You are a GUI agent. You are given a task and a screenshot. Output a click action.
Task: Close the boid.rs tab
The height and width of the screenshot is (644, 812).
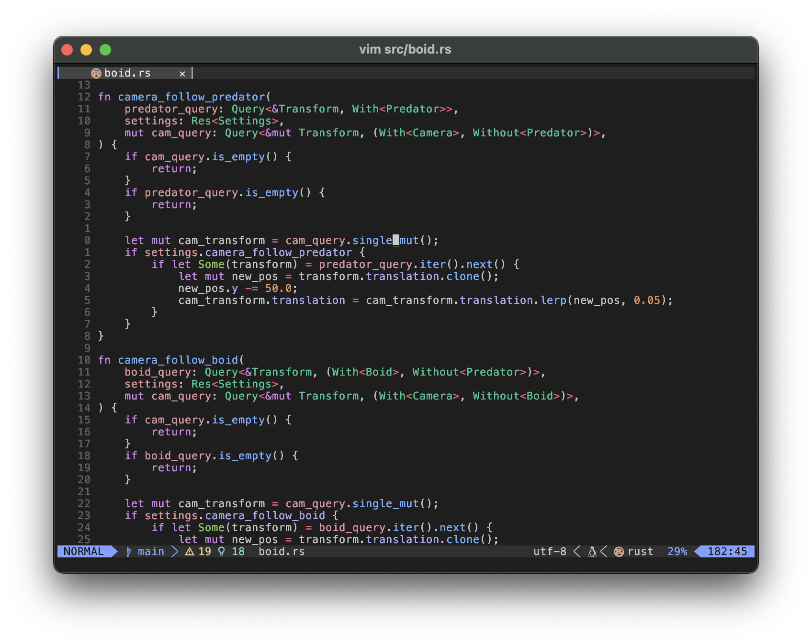(x=182, y=74)
